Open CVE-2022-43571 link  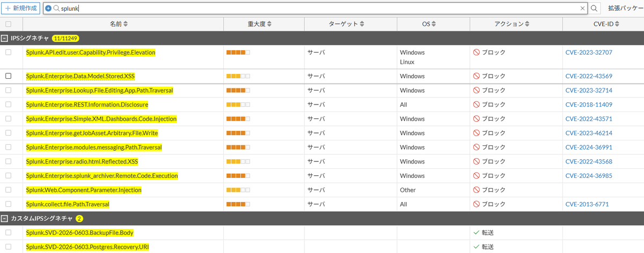pos(589,119)
